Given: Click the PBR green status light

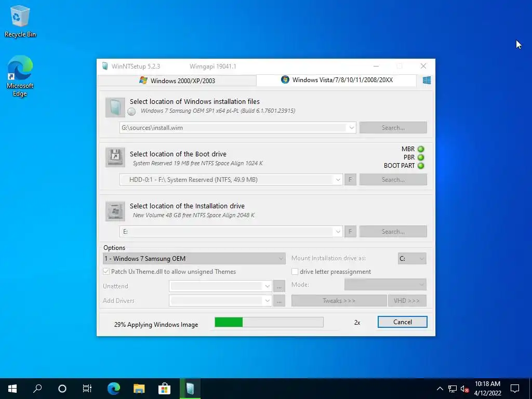Looking at the screenshot, I should point(421,157).
